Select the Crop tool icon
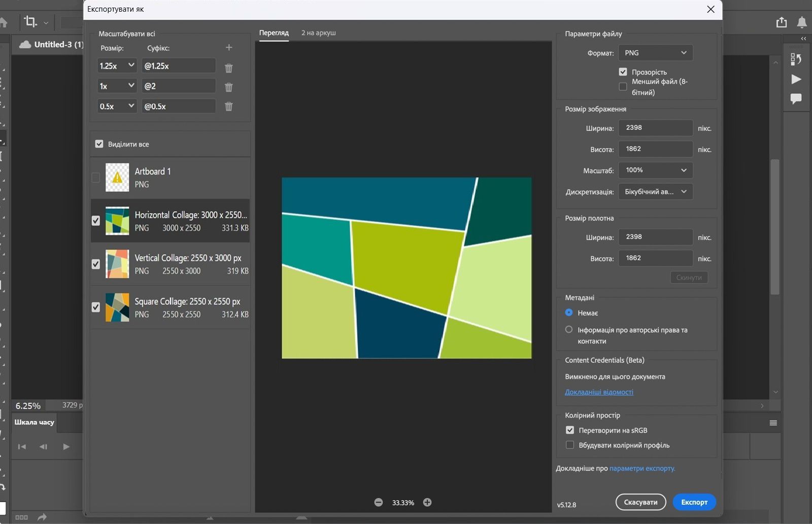Screen dimensions: 812x524 30,22
